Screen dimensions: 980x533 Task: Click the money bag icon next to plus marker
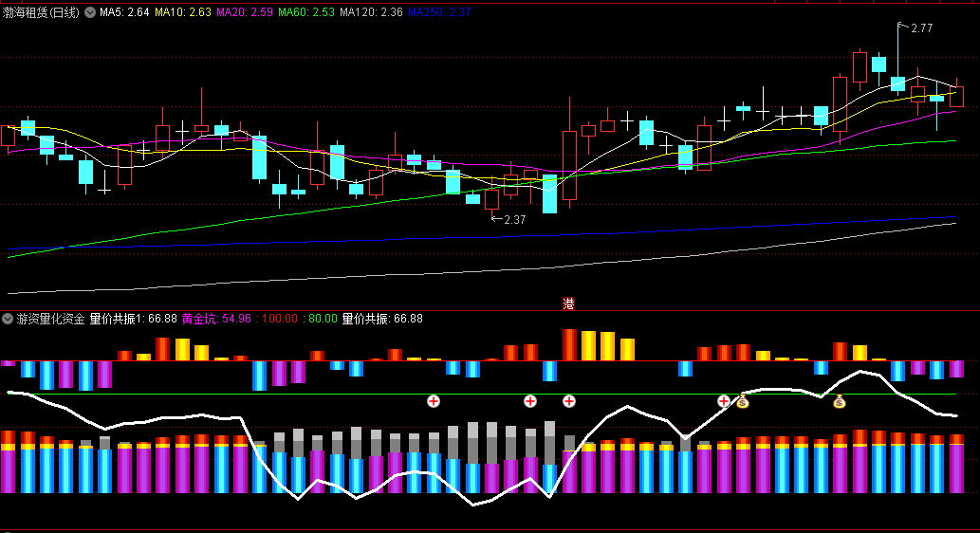click(742, 402)
